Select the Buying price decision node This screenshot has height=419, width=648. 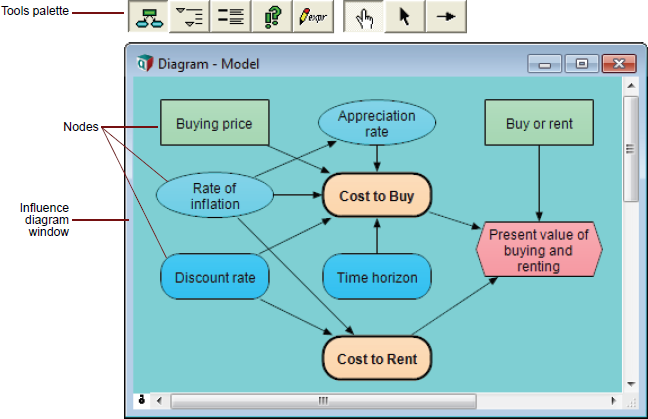(214, 123)
